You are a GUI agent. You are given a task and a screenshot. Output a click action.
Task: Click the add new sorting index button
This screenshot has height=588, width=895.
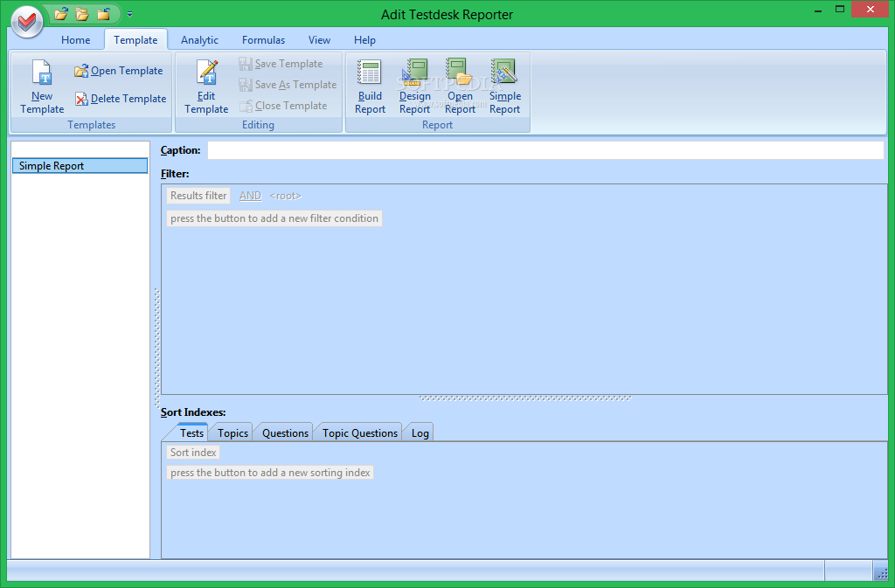pyautogui.click(x=270, y=473)
